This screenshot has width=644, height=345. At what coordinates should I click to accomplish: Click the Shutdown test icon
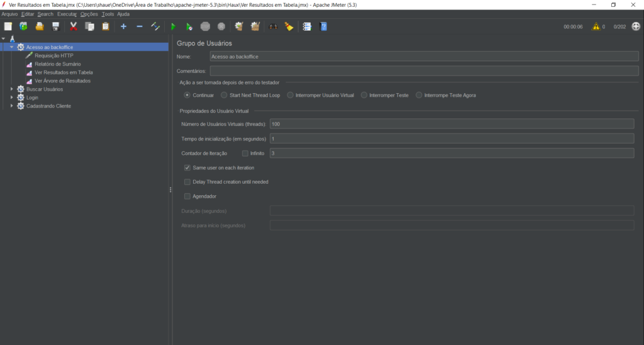221,26
